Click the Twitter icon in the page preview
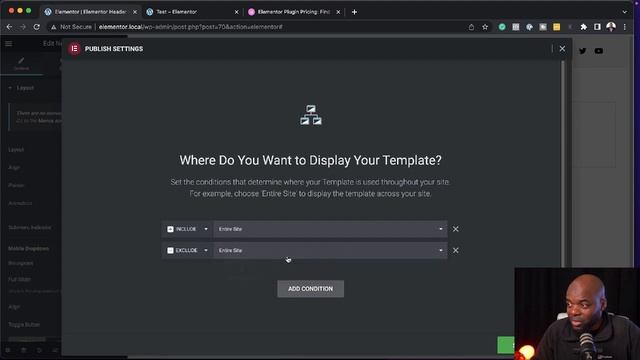The image size is (640, 360). [582, 51]
